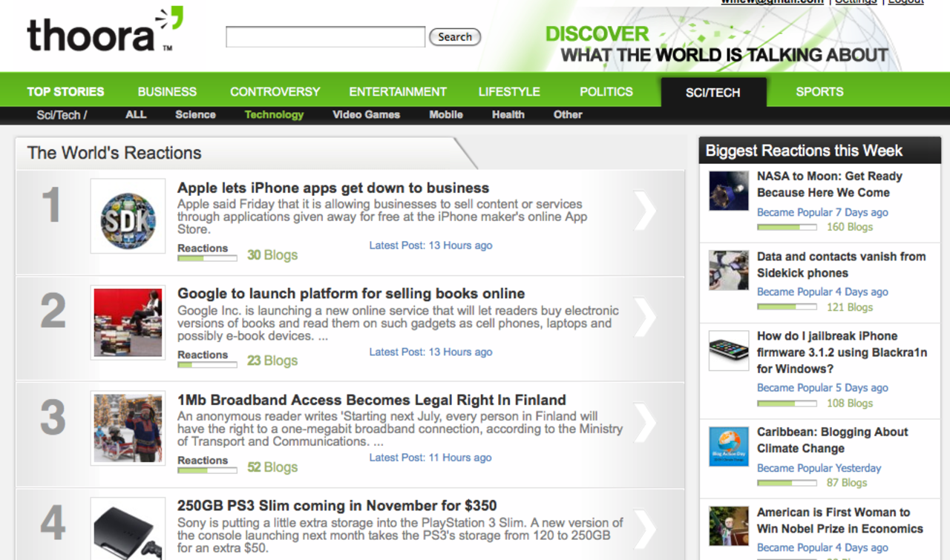Switch to the Entertainment tab
This screenshot has width=950, height=560.
click(x=398, y=92)
